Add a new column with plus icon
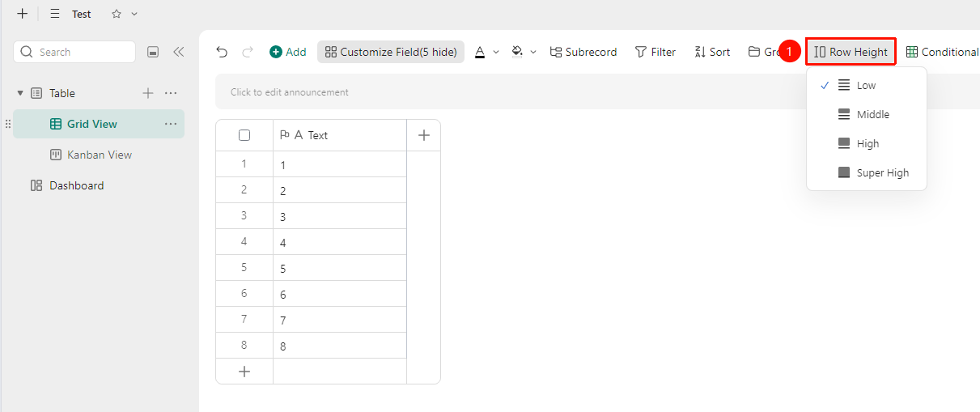This screenshot has height=412, width=980. click(x=424, y=135)
